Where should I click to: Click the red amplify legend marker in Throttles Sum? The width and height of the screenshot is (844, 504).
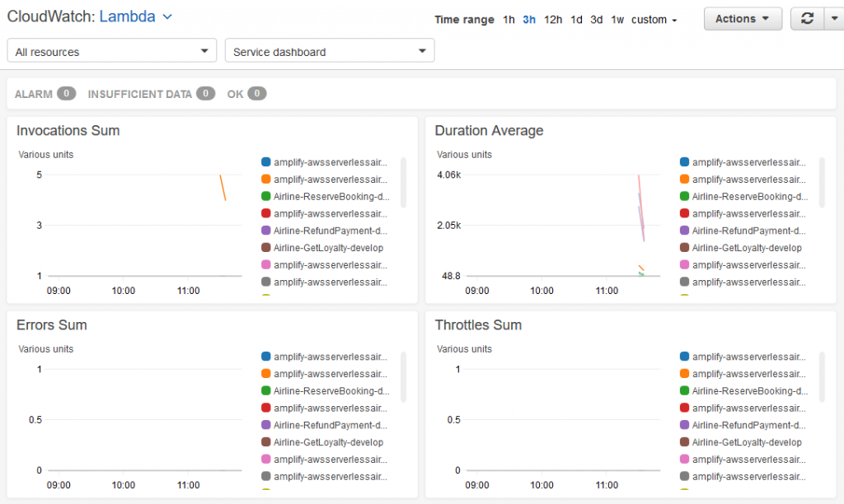pyautogui.click(x=682, y=408)
